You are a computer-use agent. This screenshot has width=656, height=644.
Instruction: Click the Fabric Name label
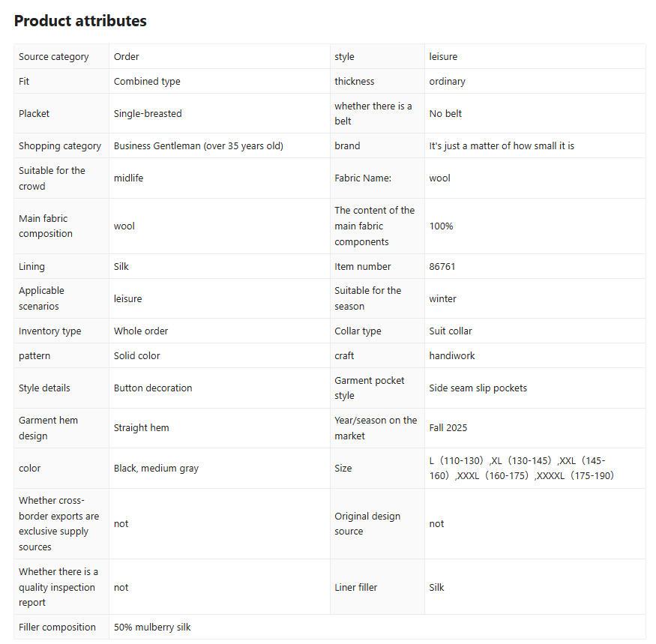363,178
